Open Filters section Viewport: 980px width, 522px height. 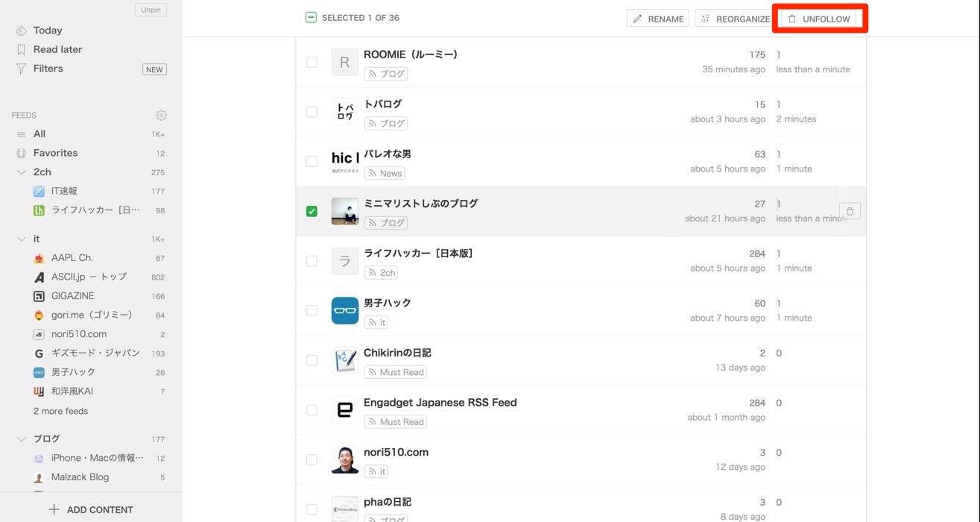pos(48,69)
